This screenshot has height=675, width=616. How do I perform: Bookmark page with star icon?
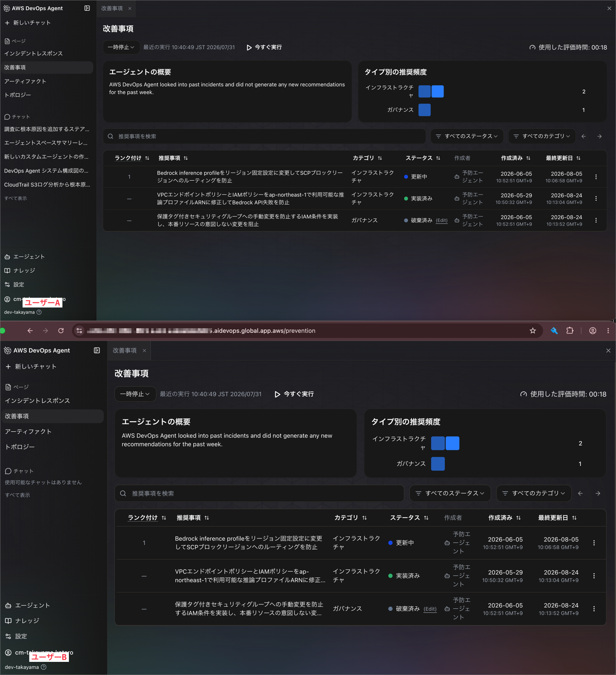pyautogui.click(x=533, y=331)
